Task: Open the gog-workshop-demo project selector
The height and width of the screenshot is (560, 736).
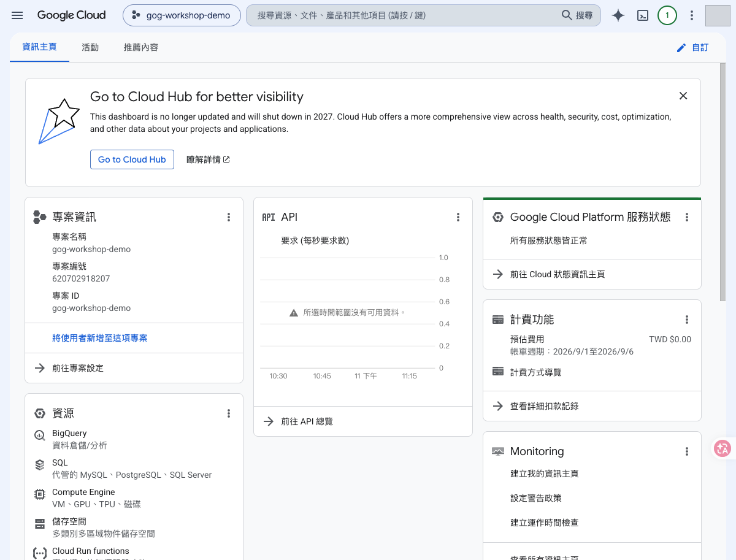Action: (181, 15)
